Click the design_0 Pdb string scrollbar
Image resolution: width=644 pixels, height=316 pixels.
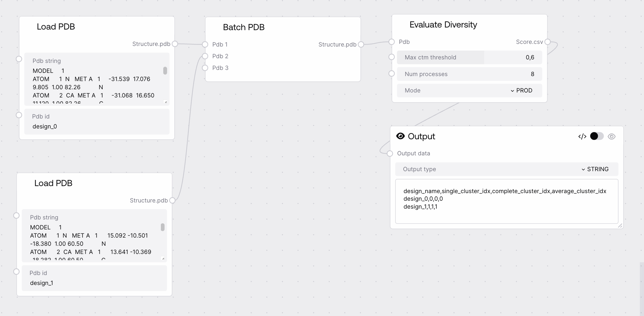[165, 71]
